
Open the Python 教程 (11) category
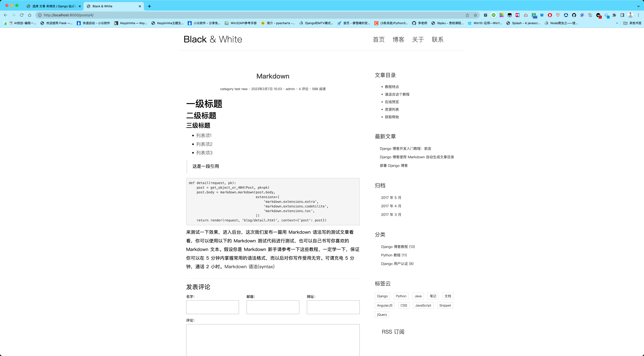394,255
